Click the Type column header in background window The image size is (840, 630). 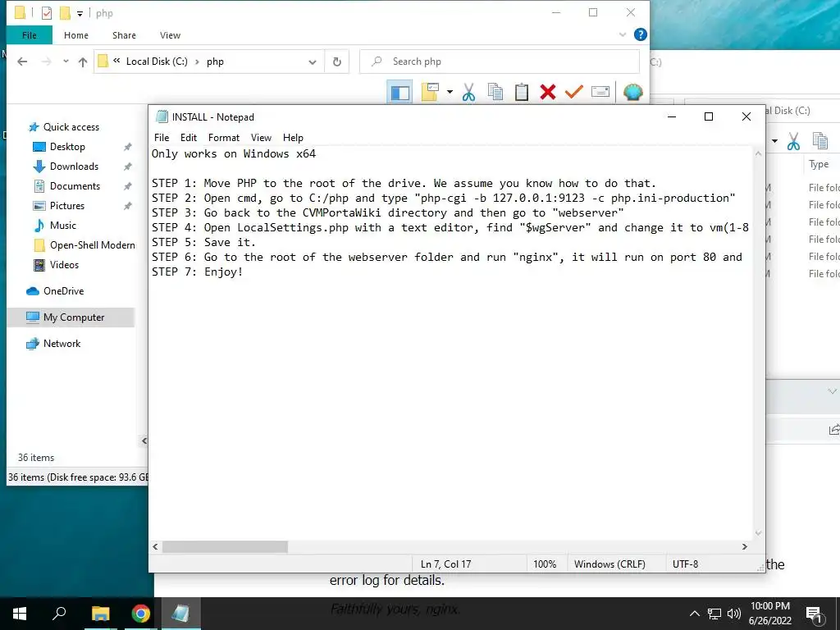[819, 164]
